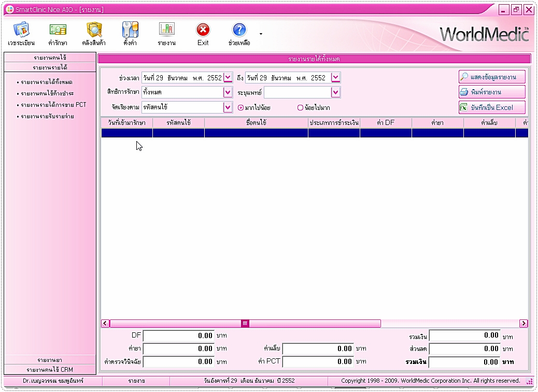Click the Dr.เบญจวรรณ name in status bar
The width and height of the screenshot is (538, 392).
point(53,381)
